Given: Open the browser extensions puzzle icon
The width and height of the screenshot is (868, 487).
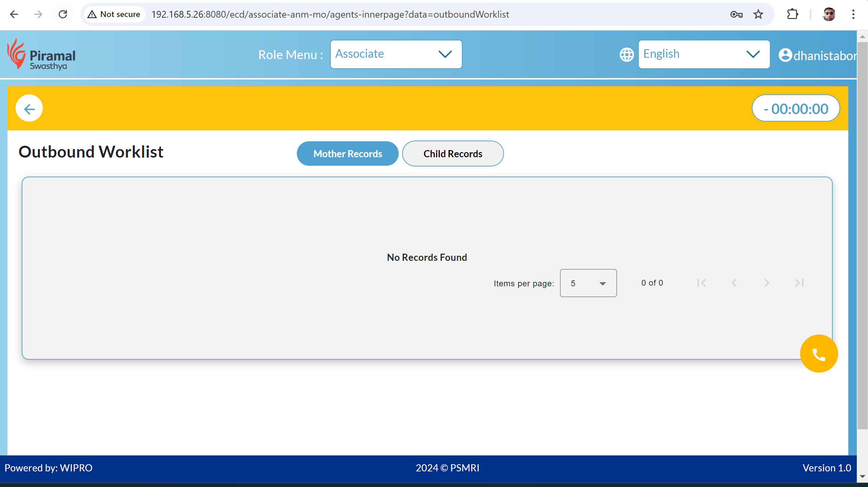Looking at the screenshot, I should (x=792, y=14).
